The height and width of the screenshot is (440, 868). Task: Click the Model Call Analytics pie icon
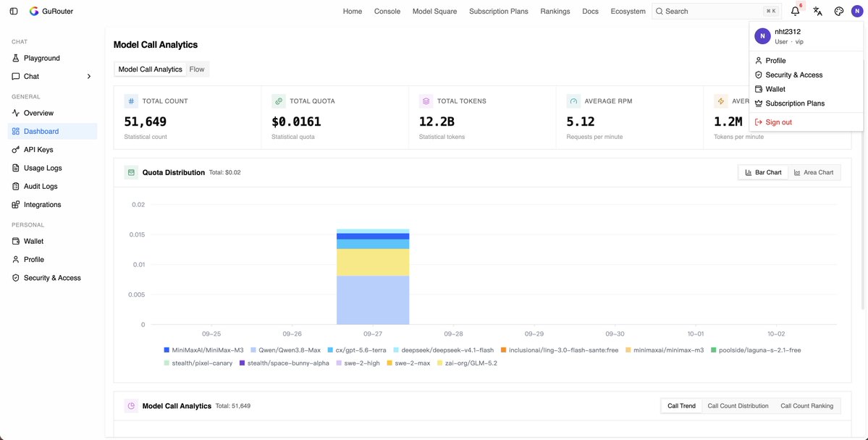coord(131,406)
